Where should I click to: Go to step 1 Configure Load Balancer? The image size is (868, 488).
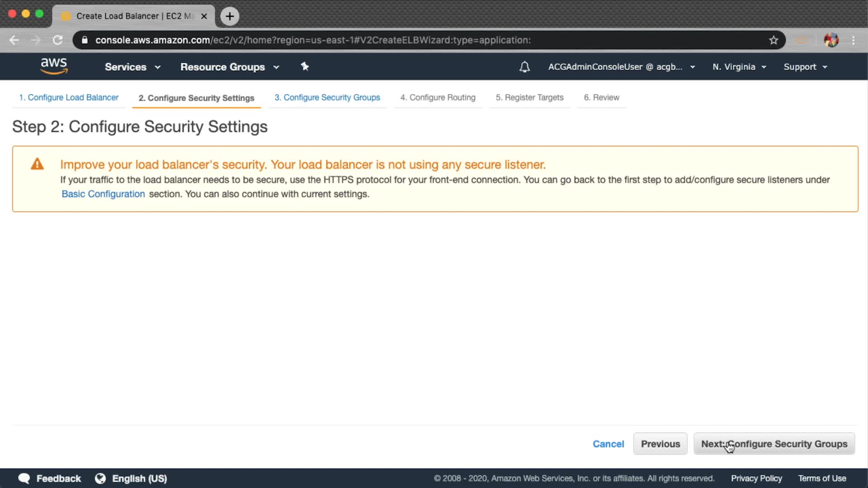69,98
